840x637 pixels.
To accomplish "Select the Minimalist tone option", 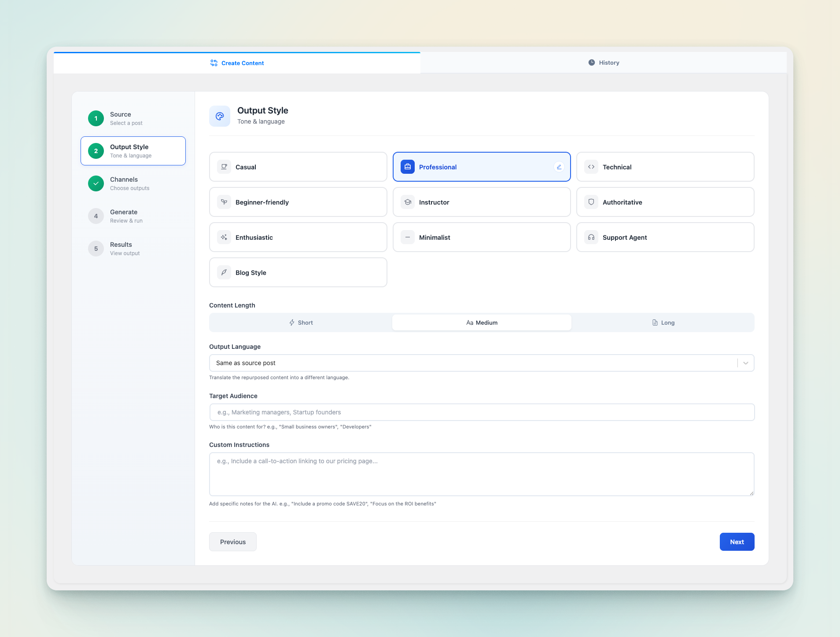I will (482, 237).
